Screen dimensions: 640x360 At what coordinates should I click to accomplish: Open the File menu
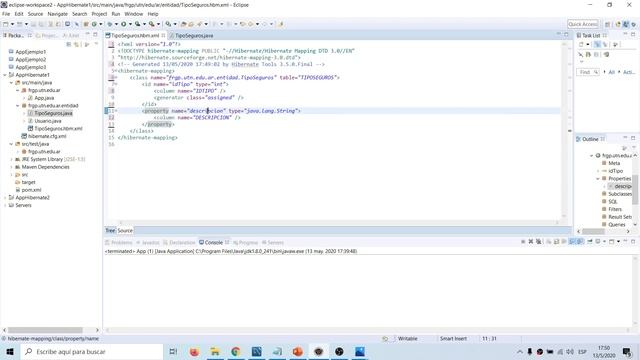[x=6, y=14]
